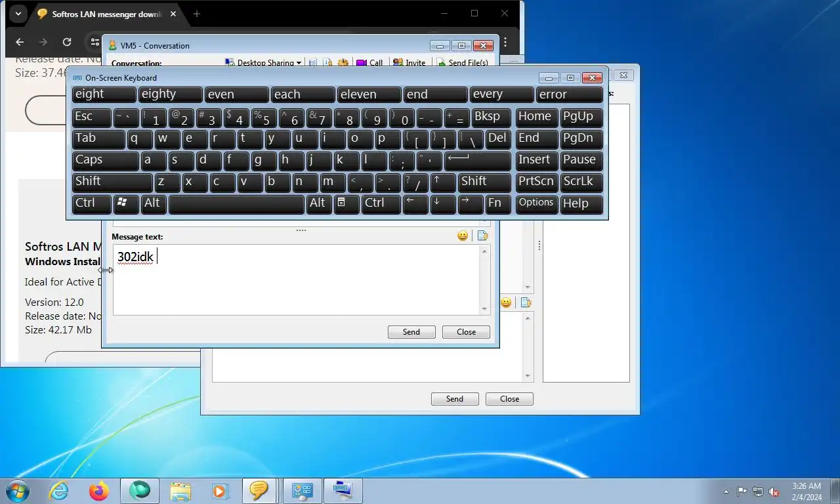Click the Bksp key on On-Screen Keyboard

click(x=491, y=117)
